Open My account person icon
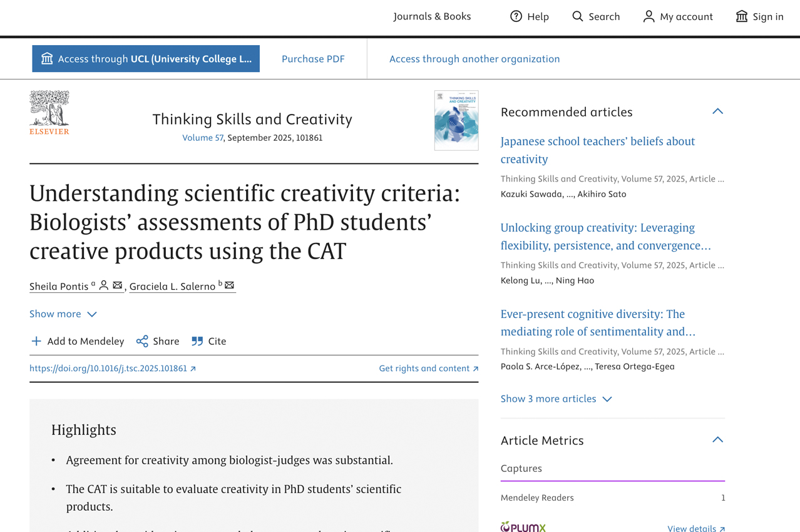The height and width of the screenshot is (532, 800). (x=649, y=16)
